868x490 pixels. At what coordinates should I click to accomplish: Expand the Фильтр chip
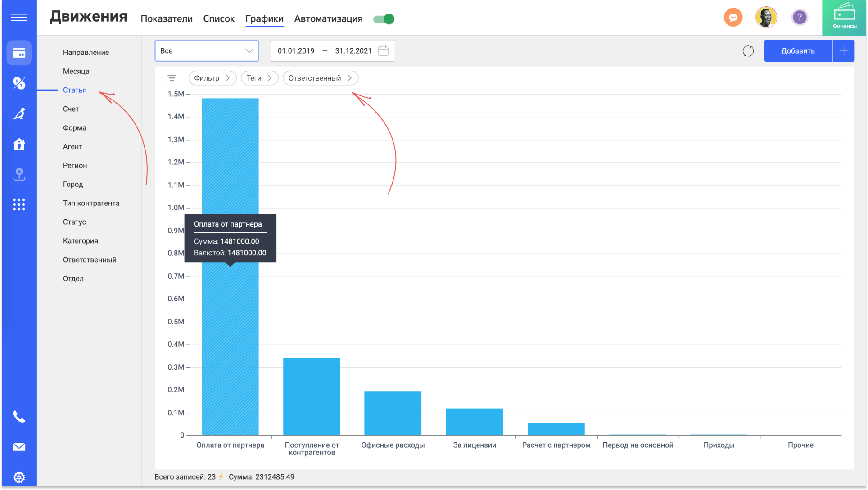[x=212, y=78]
